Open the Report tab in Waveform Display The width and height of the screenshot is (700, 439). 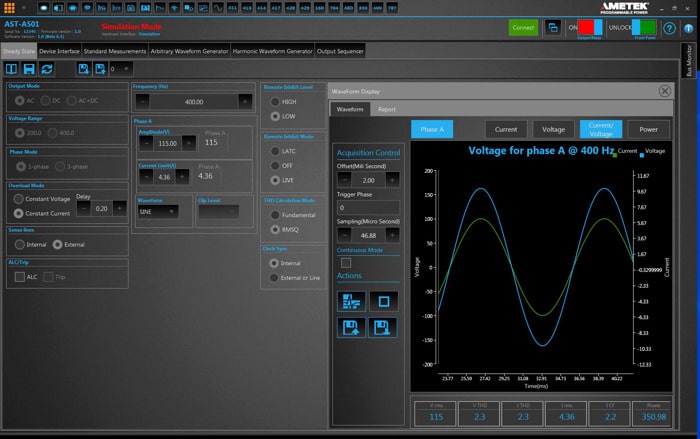pyautogui.click(x=386, y=109)
